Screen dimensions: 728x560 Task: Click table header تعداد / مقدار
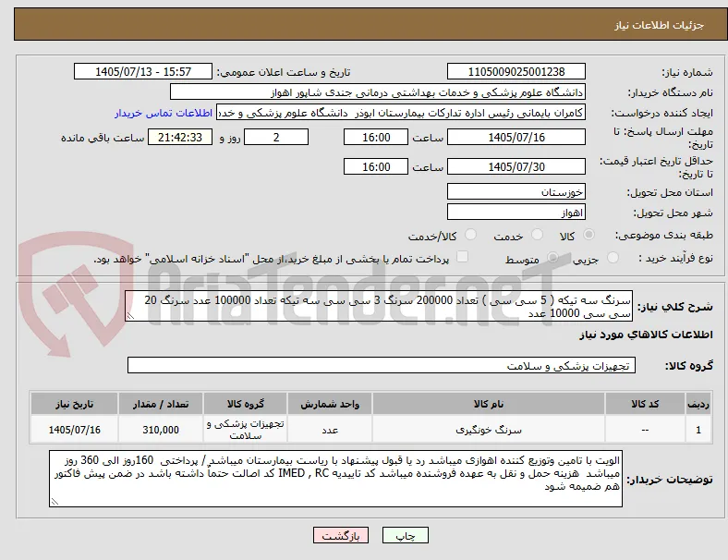point(161,404)
